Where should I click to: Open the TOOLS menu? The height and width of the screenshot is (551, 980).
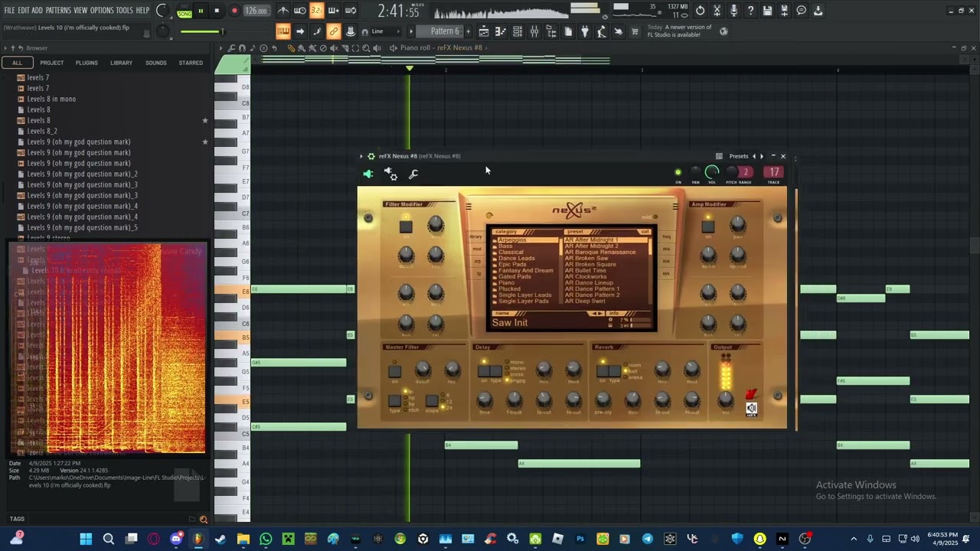tap(125, 10)
